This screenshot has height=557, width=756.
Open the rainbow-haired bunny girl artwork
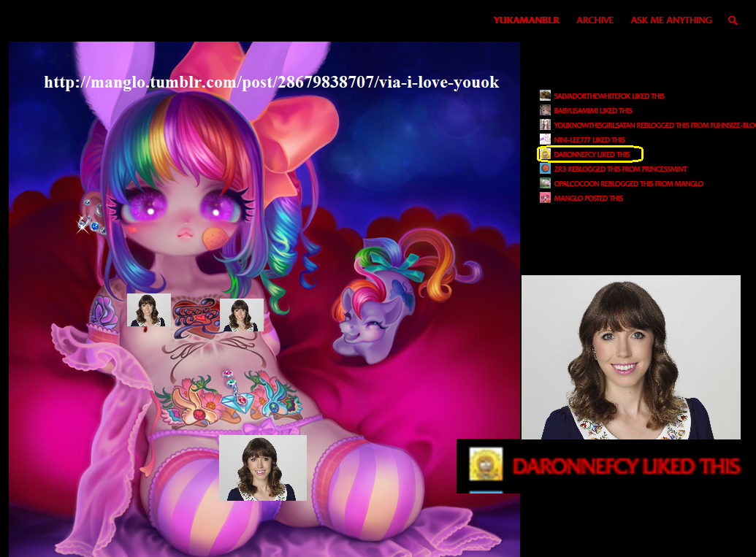(x=264, y=299)
